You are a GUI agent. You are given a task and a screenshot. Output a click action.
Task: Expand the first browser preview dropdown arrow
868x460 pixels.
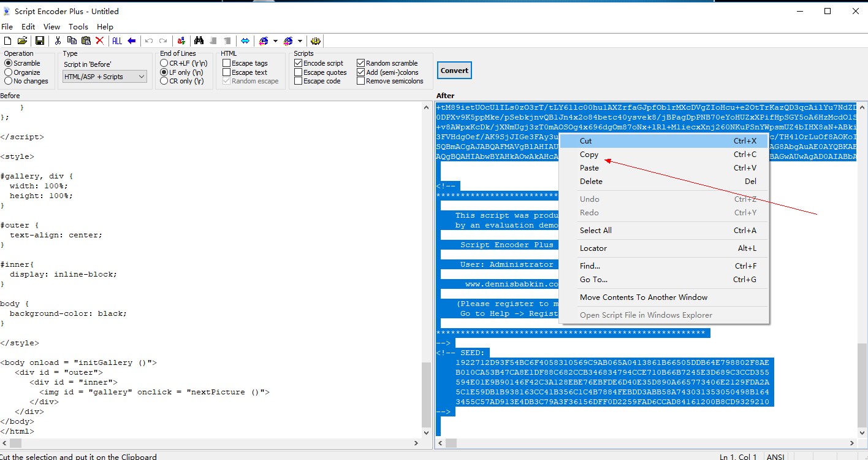click(275, 41)
